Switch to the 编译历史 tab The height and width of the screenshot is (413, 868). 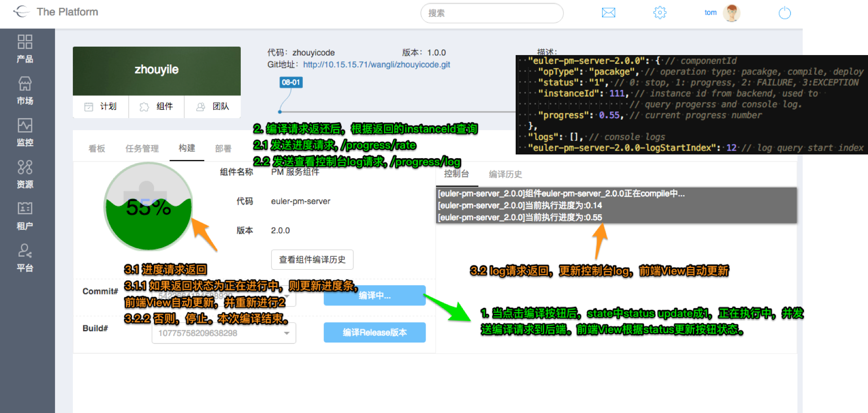point(505,174)
